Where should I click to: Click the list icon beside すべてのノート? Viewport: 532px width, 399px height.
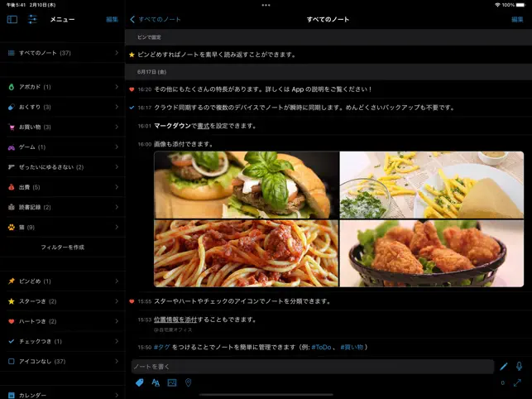pyautogui.click(x=12, y=53)
